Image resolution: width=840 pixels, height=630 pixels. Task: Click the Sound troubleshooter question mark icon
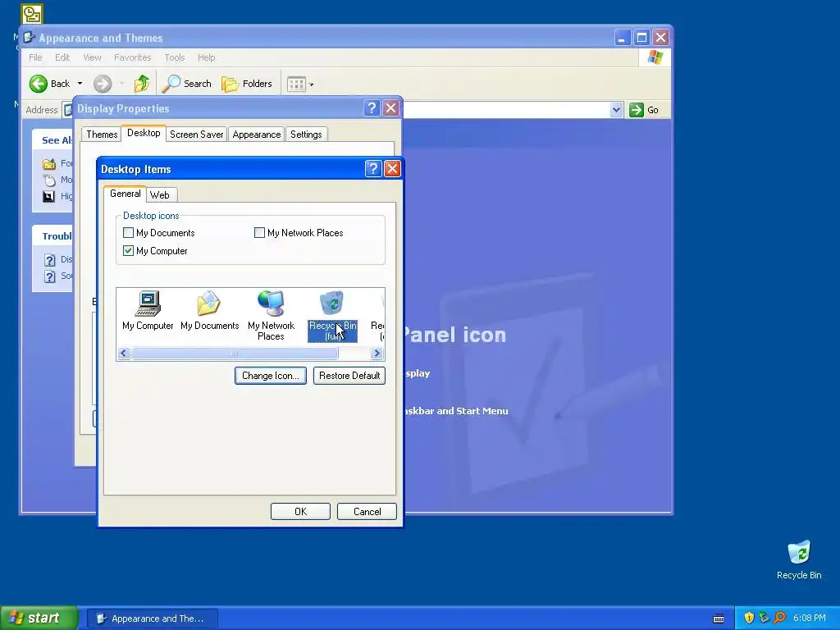tap(50, 276)
